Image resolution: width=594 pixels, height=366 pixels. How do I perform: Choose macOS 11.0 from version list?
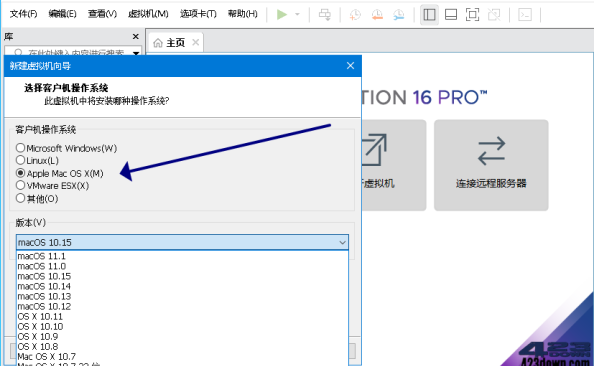[x=182, y=266]
